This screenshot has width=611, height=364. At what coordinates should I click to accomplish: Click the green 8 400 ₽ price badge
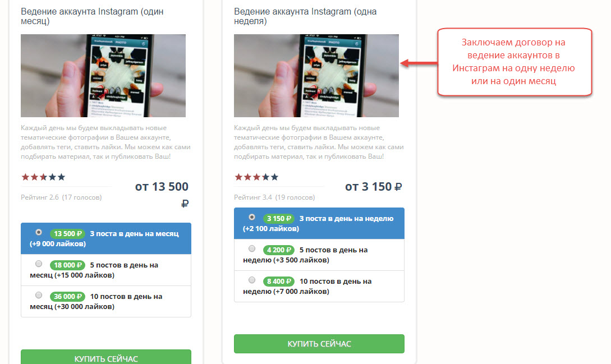pos(278,282)
